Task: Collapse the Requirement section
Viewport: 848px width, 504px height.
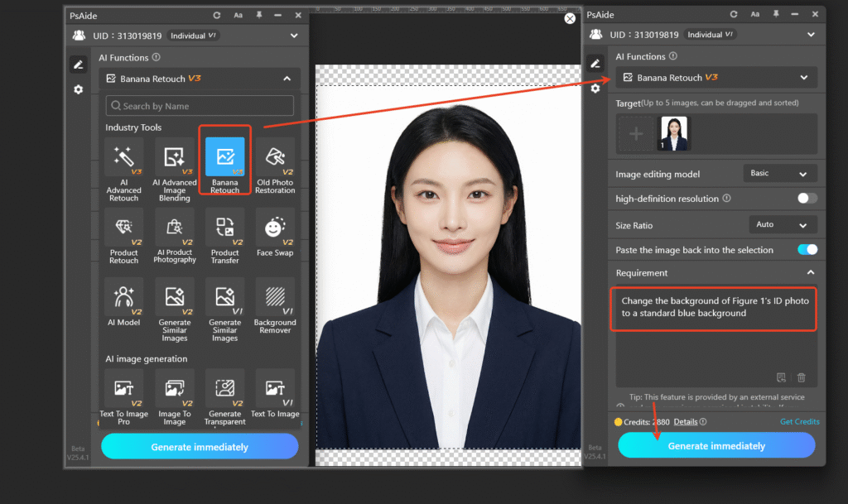Action: coord(810,272)
